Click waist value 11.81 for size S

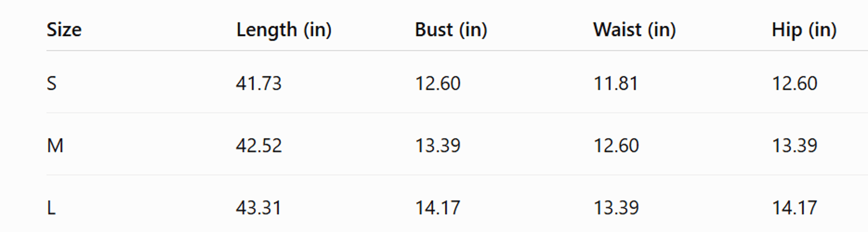coord(616,83)
